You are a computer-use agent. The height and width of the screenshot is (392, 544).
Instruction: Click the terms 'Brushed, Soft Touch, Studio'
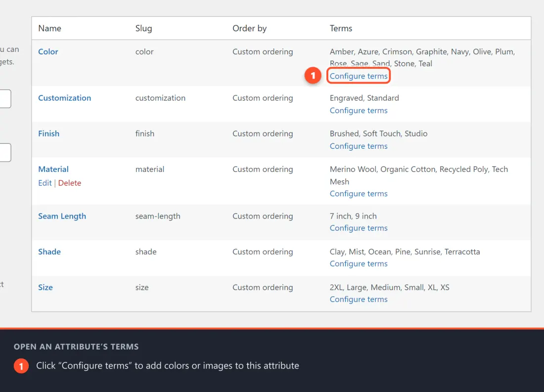coord(378,133)
